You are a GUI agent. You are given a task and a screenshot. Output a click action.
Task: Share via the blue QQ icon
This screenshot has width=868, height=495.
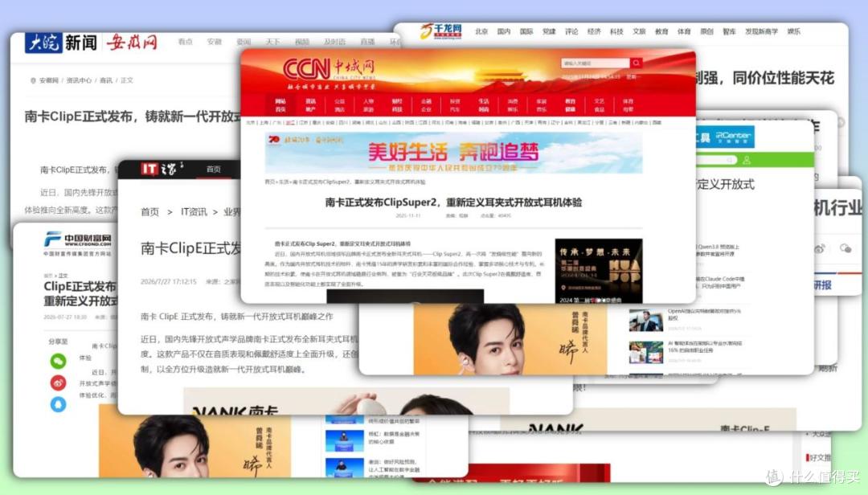(x=58, y=404)
